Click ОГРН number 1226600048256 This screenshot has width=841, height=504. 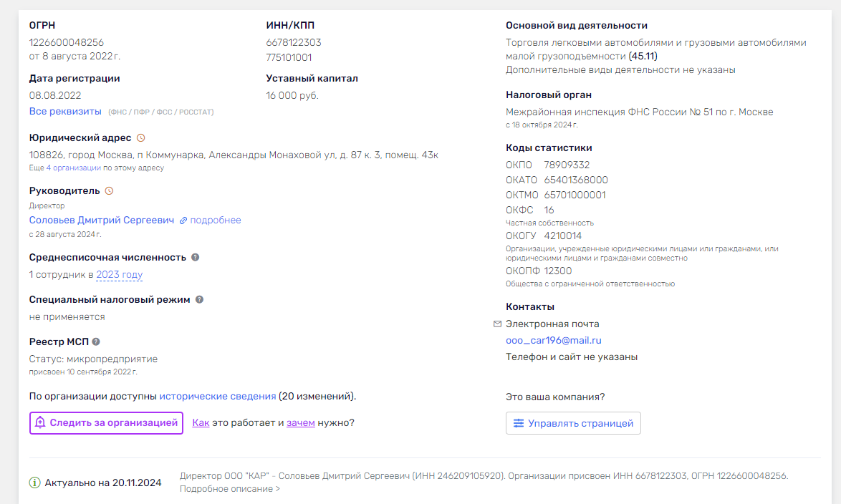[67, 42]
